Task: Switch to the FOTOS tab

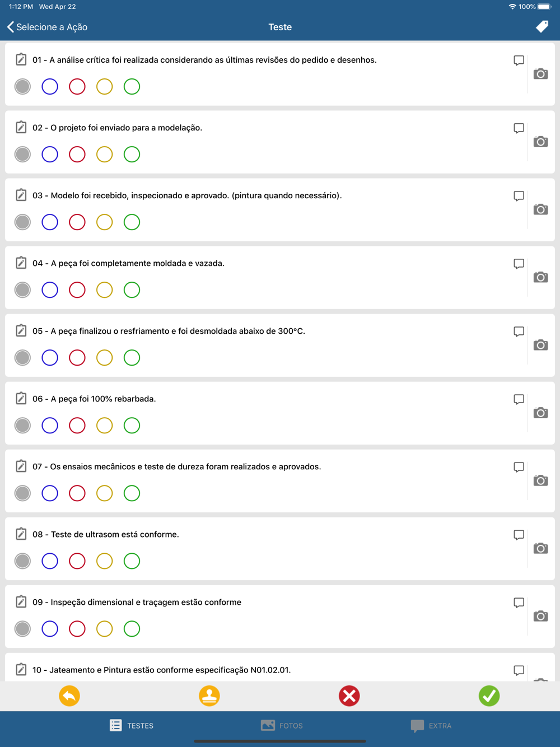Action: (x=282, y=726)
